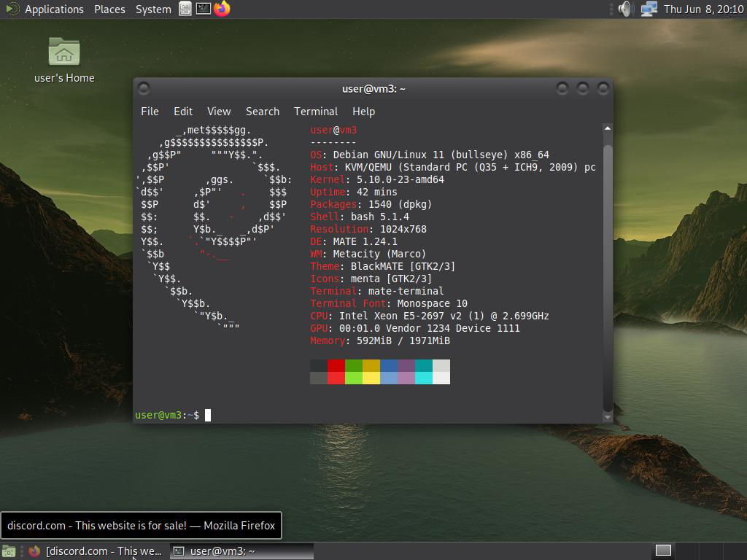
Task: Open the Search menu in terminal
Action: point(263,112)
